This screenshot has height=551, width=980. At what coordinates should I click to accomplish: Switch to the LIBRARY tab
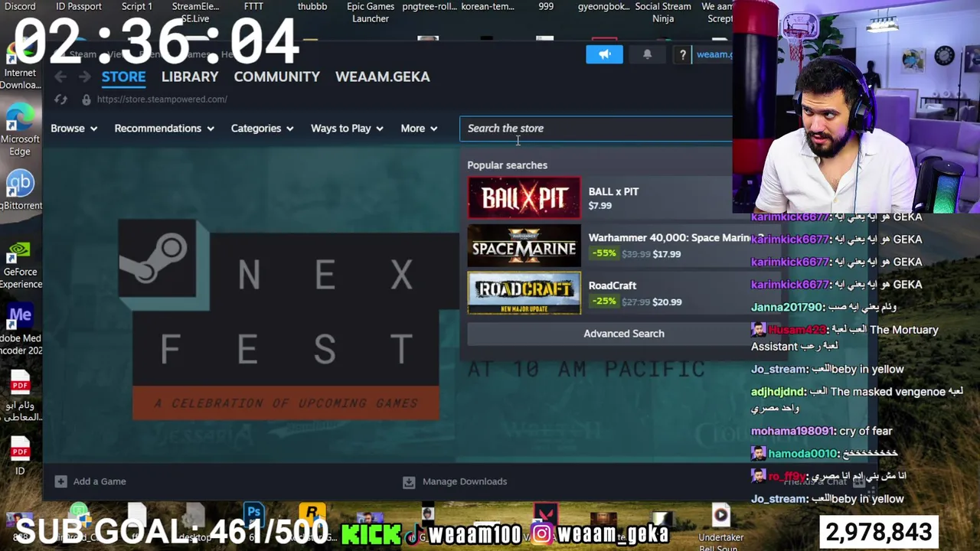tap(190, 77)
